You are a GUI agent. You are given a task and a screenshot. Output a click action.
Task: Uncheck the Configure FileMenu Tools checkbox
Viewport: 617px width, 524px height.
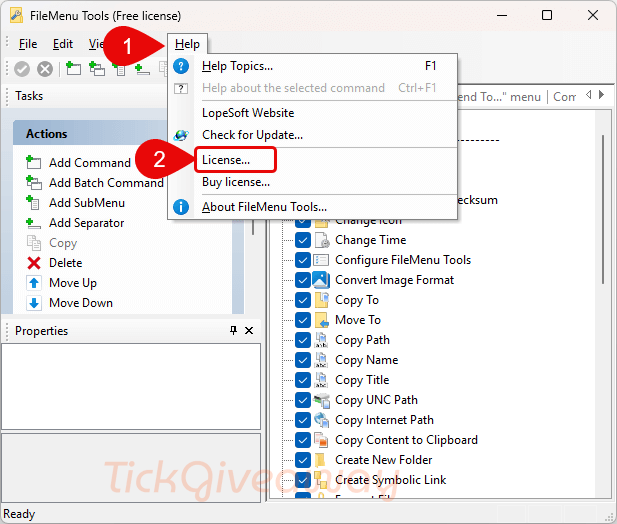pos(303,260)
